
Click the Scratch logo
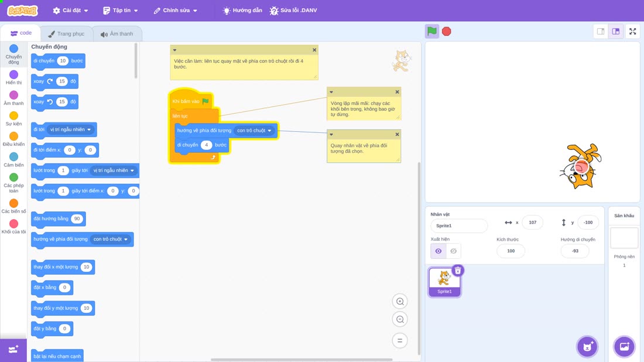coord(23,11)
